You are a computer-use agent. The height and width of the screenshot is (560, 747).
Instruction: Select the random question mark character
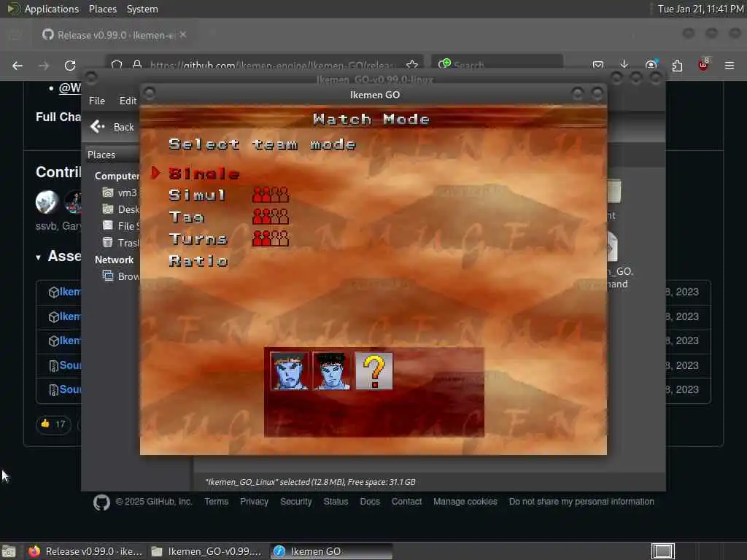coord(374,371)
